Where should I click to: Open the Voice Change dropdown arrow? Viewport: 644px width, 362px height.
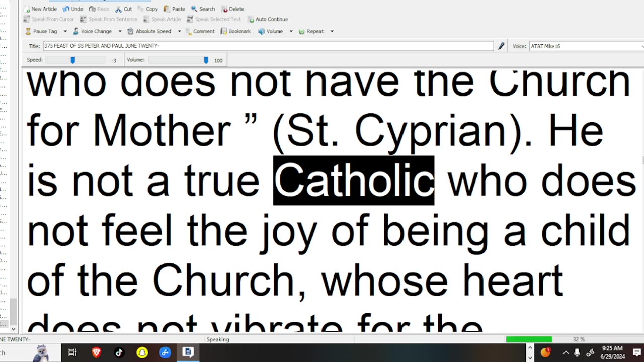pos(120,31)
